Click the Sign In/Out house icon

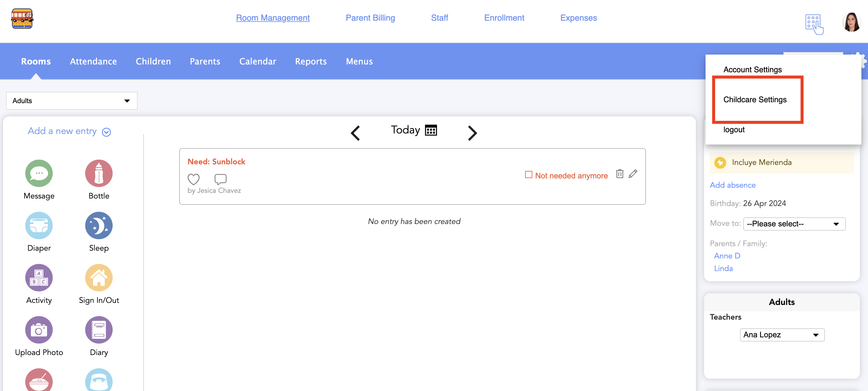(99, 278)
